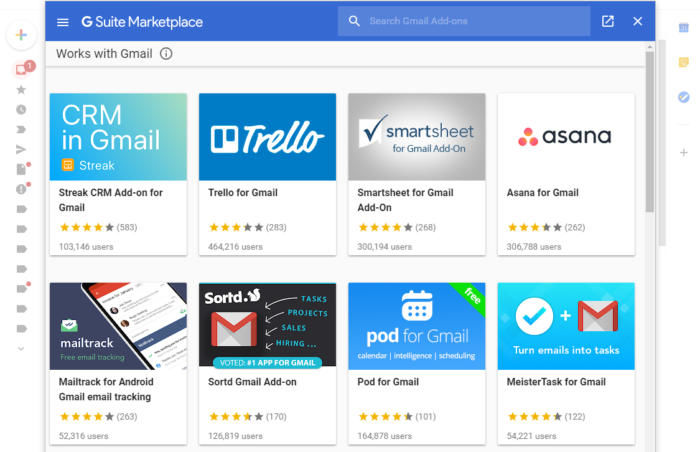This screenshot has width=700, height=452.
Task: Click Sortd Gmail Add-on title
Action: click(x=252, y=382)
